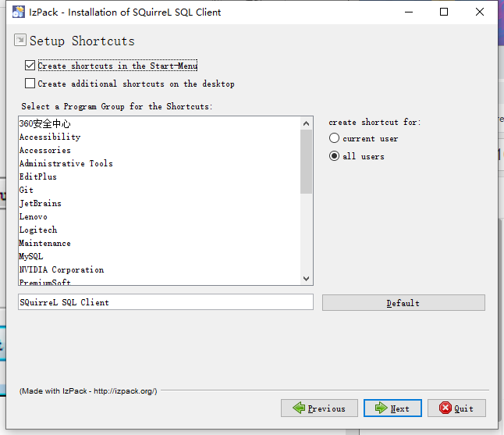
Task: Click the program group list scrollbar thumb
Action: coord(307,162)
